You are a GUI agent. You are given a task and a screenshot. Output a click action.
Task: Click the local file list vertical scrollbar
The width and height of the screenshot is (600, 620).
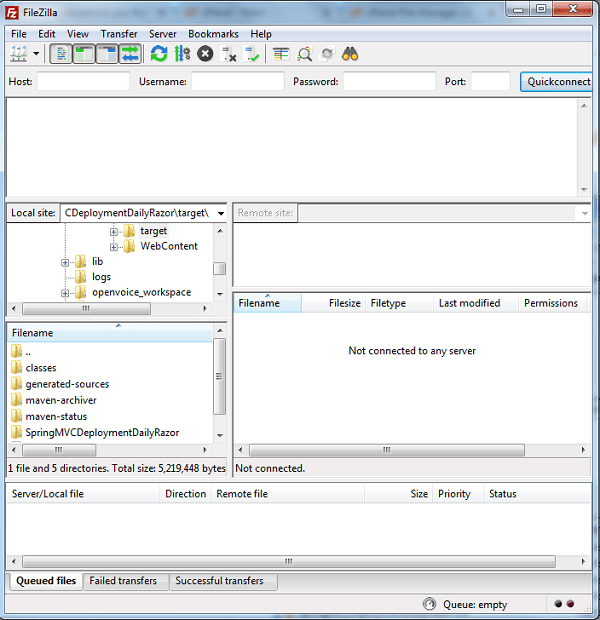coord(220,376)
